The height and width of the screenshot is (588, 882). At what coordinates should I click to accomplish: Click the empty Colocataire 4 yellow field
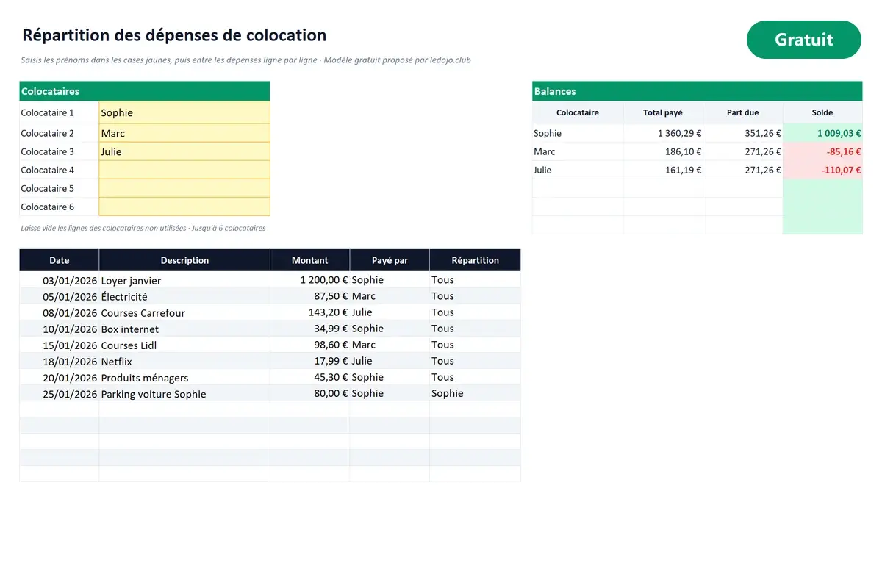click(184, 170)
